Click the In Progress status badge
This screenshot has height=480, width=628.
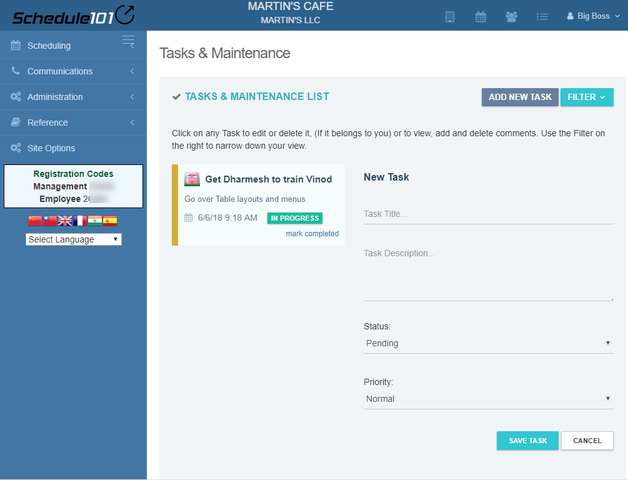click(295, 218)
